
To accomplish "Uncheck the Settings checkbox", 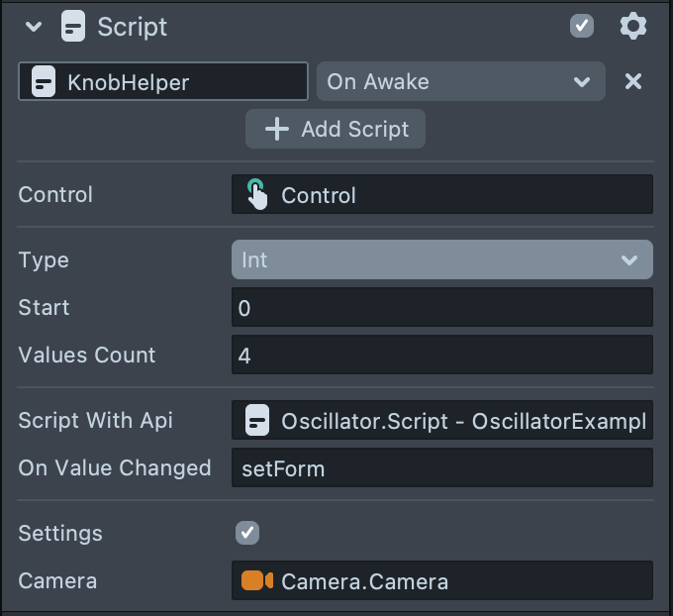I will click(x=247, y=533).
